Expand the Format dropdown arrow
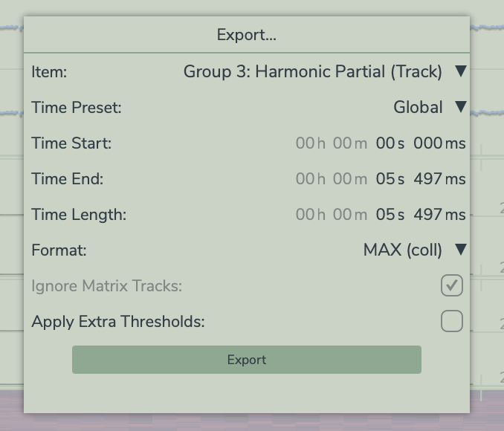This screenshot has height=431, width=504. coord(460,250)
